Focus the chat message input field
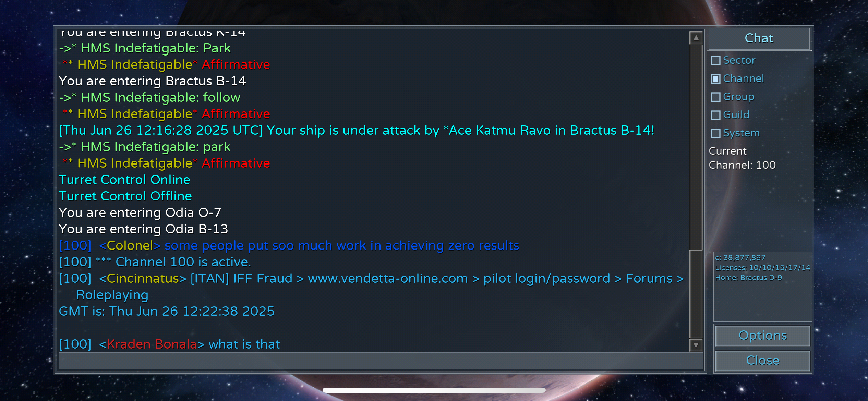 click(x=381, y=361)
